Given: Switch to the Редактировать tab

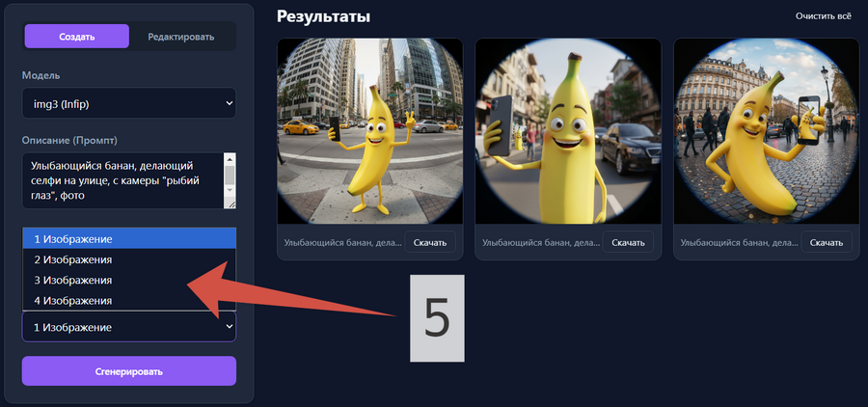Looking at the screenshot, I should (x=180, y=37).
